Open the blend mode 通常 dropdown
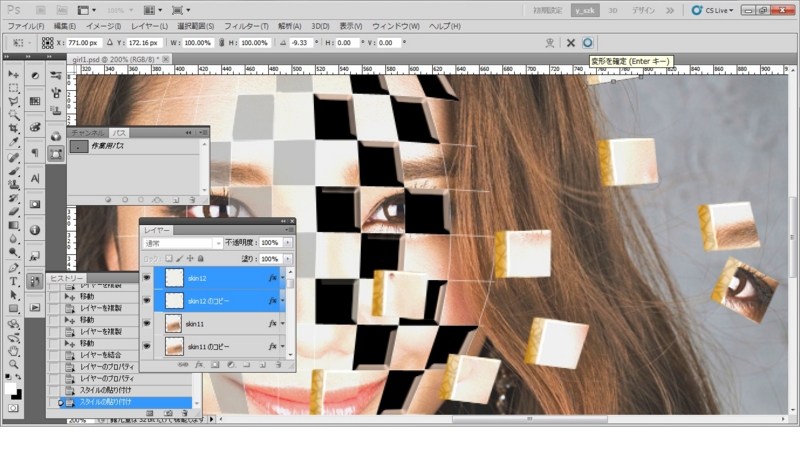Image resolution: width=800 pixels, height=450 pixels. point(182,243)
